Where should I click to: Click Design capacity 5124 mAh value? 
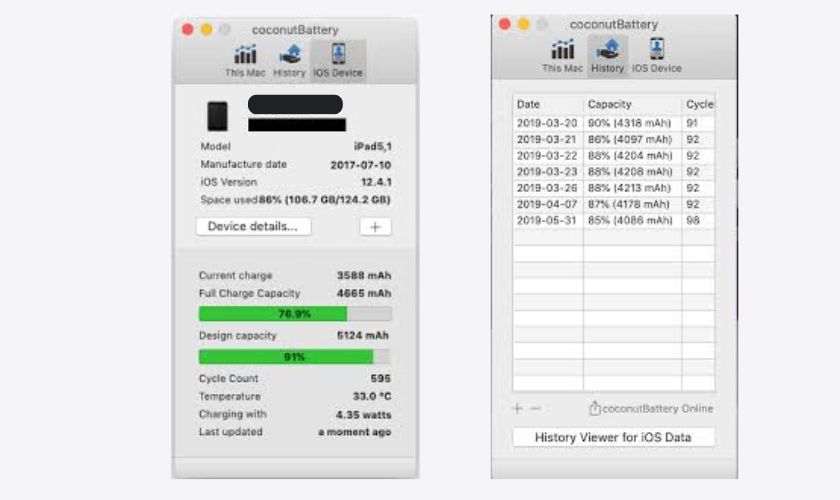363,335
